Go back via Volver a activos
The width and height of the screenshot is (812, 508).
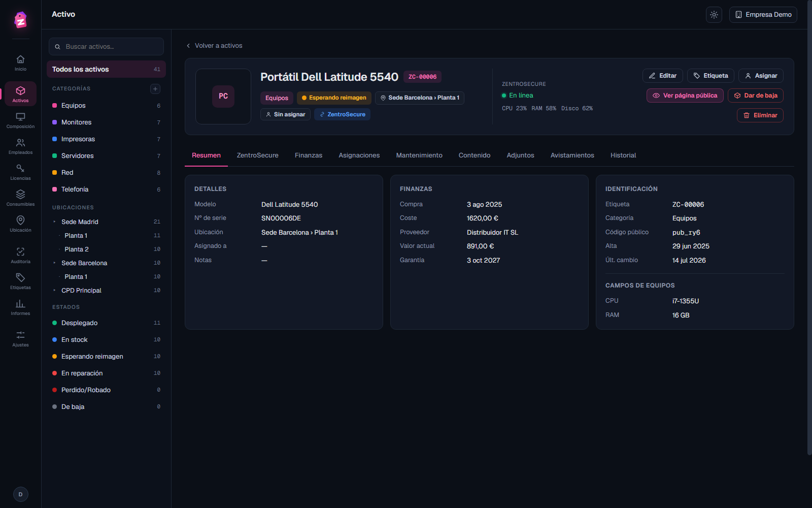tap(214, 46)
